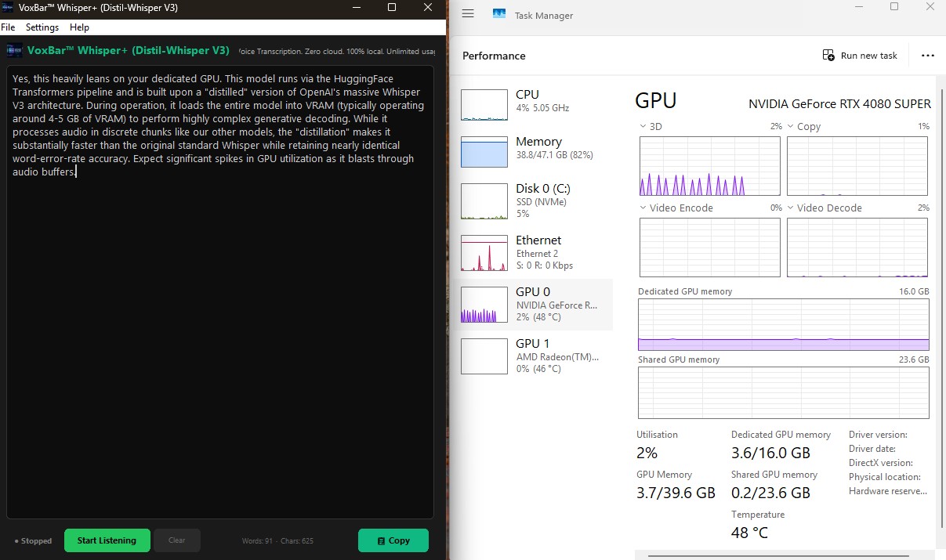
Task: Open the Settings menu in VoxBar
Action: click(x=42, y=27)
